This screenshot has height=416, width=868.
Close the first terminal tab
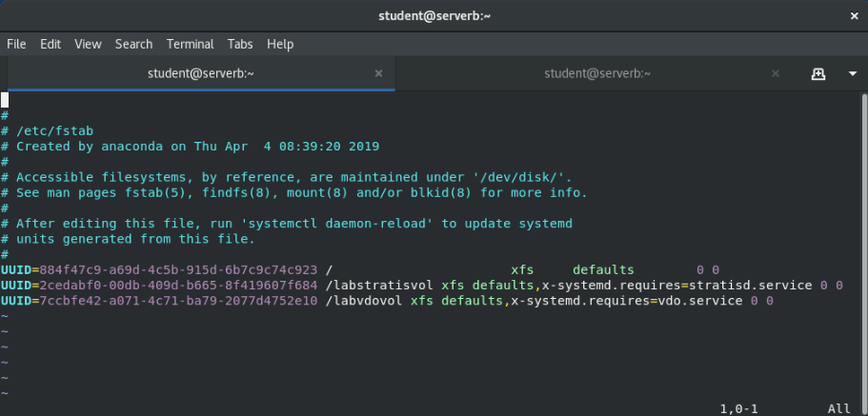(378, 73)
